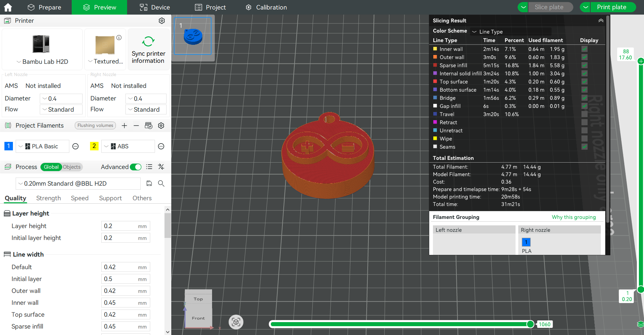Search process settings with magnifier icon
The image size is (644, 335).
tap(161, 183)
